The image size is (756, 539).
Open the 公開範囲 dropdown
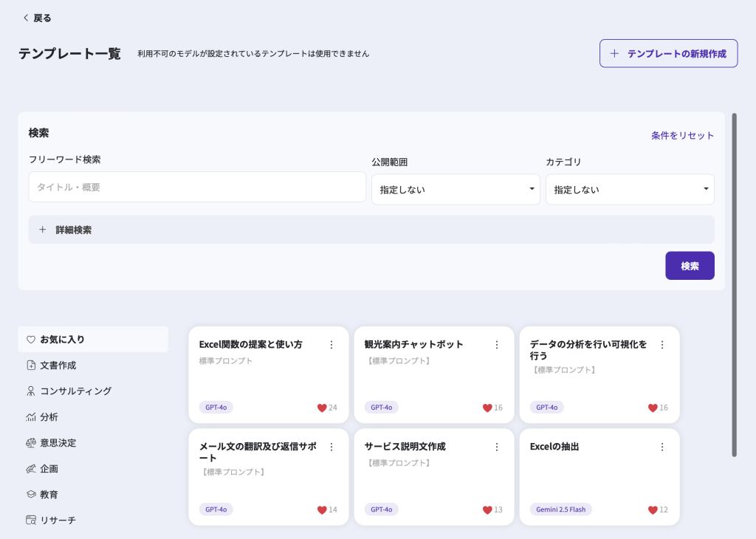coord(456,190)
